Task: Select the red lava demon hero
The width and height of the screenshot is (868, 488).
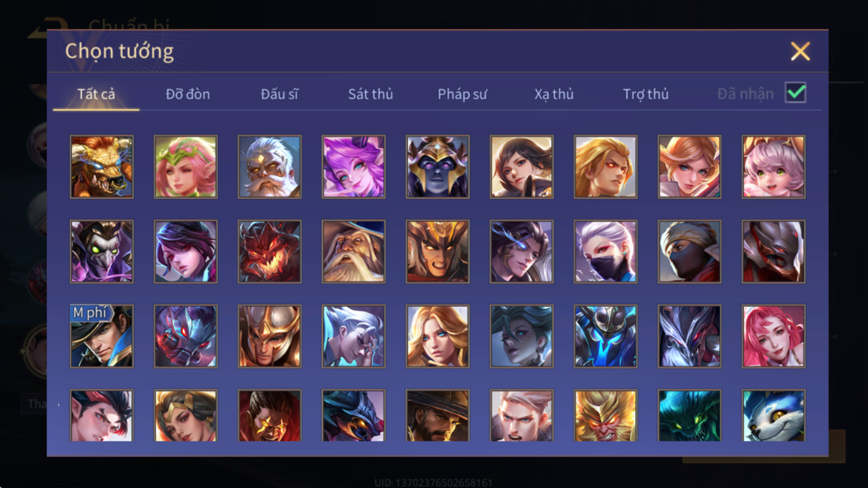Action: (x=269, y=252)
